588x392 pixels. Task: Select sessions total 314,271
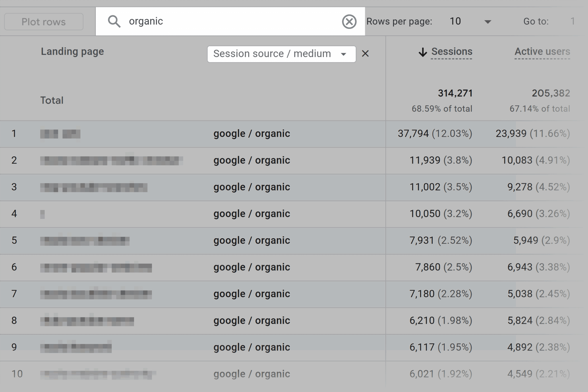click(x=455, y=93)
